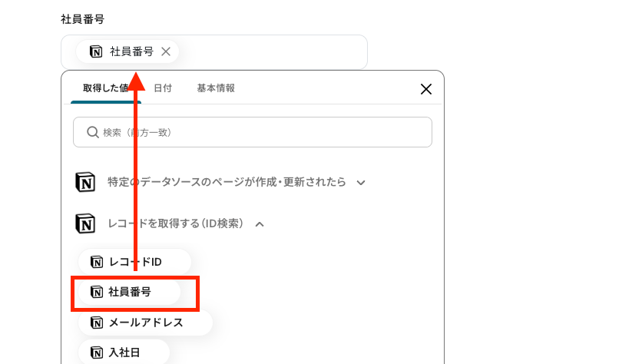Open the 日付 tab

click(x=163, y=88)
